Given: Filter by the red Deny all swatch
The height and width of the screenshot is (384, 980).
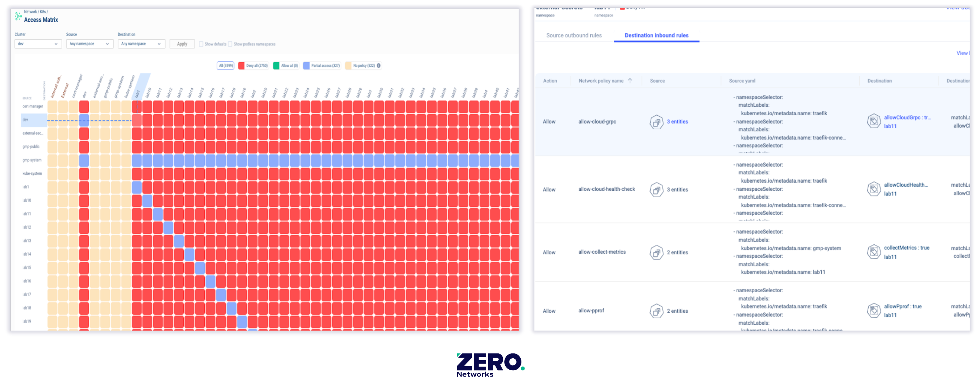Looking at the screenshot, I should [241, 65].
